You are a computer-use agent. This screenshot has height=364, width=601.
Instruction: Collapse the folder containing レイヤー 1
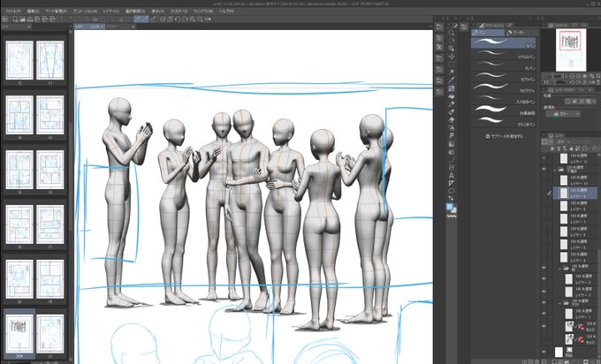click(x=559, y=303)
